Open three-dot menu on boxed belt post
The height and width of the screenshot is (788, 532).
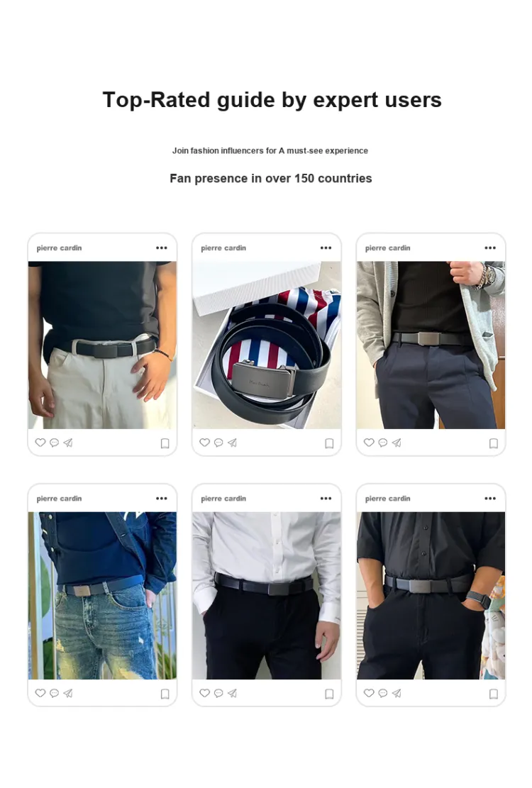[x=326, y=248]
